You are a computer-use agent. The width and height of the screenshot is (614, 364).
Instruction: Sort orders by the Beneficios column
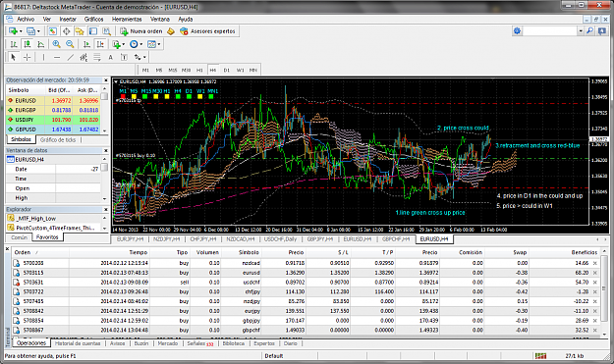(585, 252)
